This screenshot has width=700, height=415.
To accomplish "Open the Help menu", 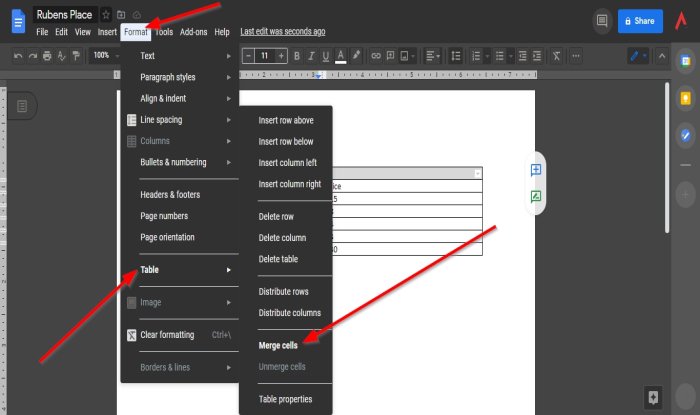I will pos(221,32).
